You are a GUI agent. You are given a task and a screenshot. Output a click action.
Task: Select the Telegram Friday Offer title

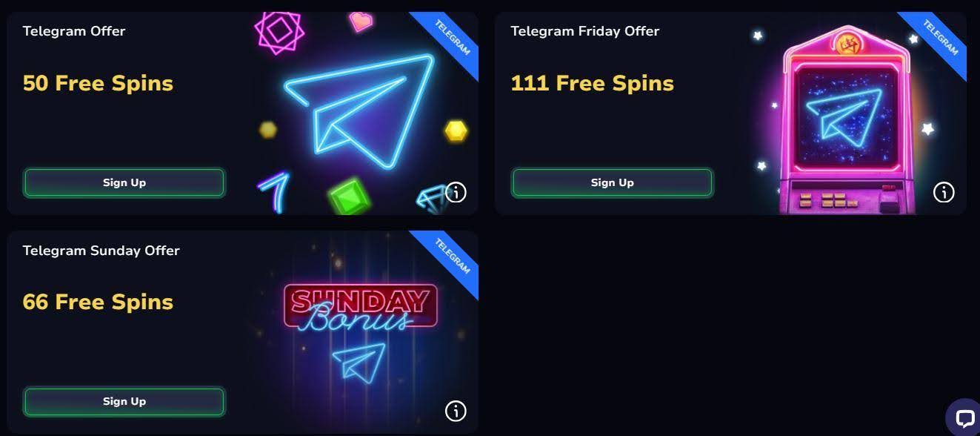(x=585, y=31)
